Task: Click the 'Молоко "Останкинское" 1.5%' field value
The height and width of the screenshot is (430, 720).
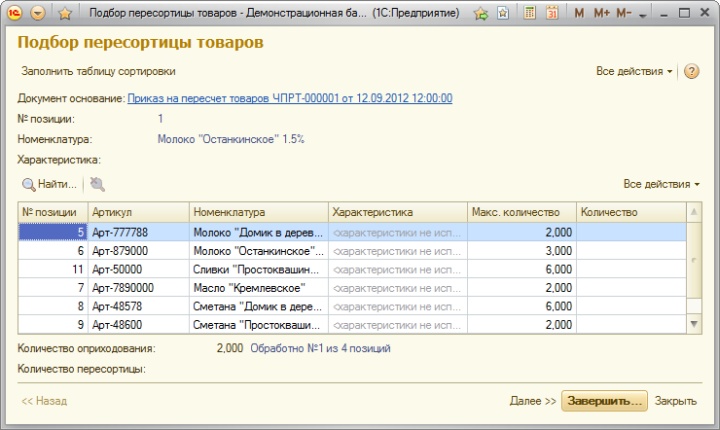Action: coord(231,139)
